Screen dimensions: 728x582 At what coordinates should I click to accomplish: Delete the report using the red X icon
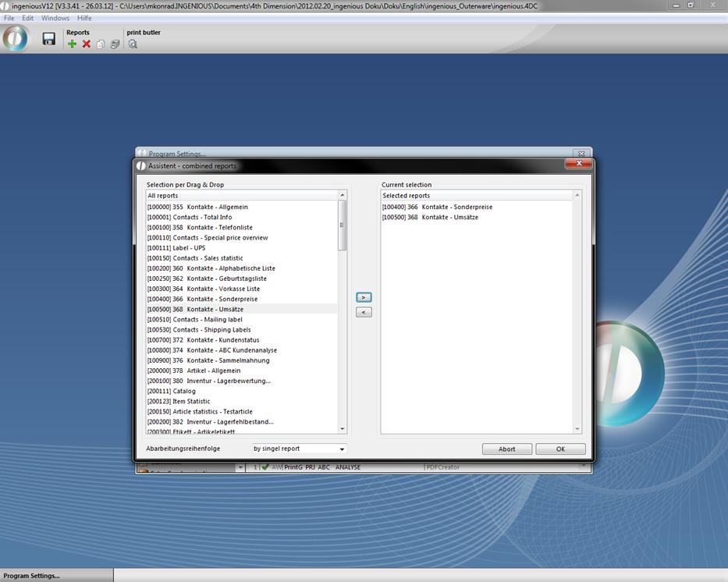tap(87, 44)
